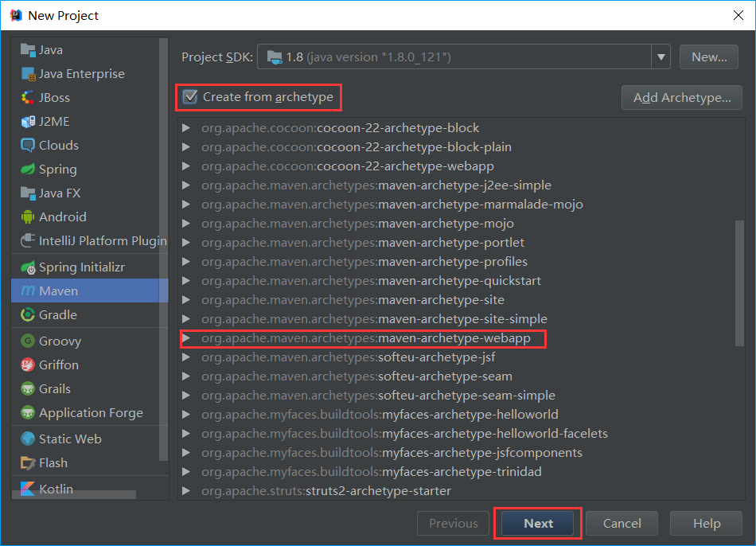
Task: Select maven-archetype-site row
Action: click(462, 300)
